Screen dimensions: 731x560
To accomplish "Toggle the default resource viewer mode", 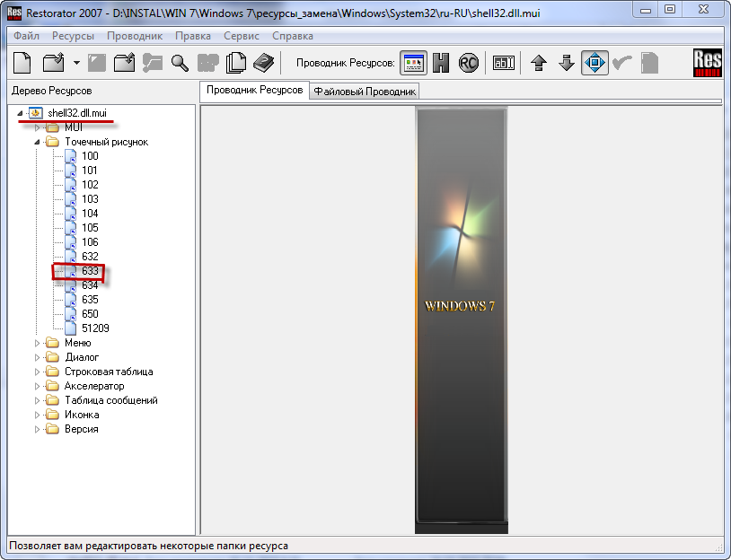I will click(x=413, y=63).
